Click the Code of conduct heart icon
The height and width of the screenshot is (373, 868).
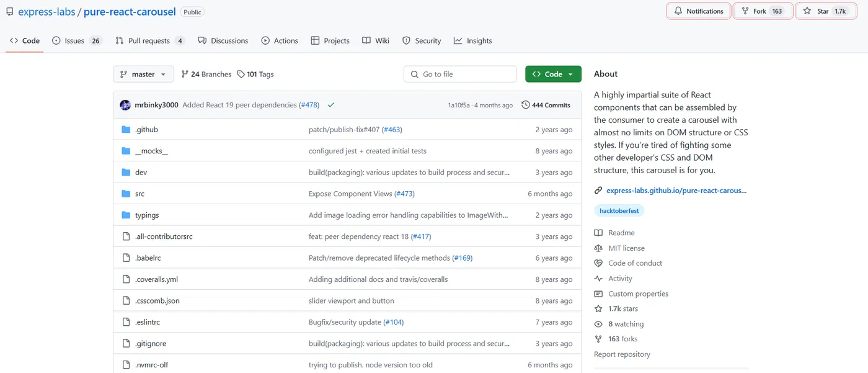[x=598, y=263]
